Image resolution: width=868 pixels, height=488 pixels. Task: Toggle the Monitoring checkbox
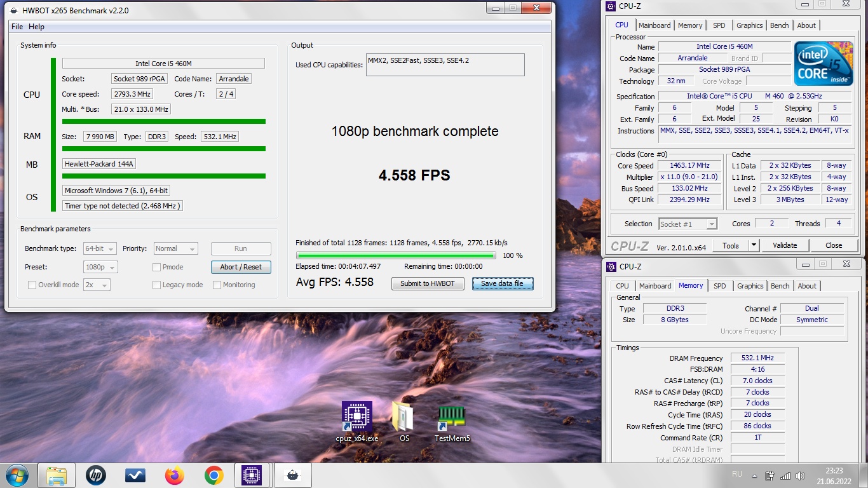coord(217,285)
